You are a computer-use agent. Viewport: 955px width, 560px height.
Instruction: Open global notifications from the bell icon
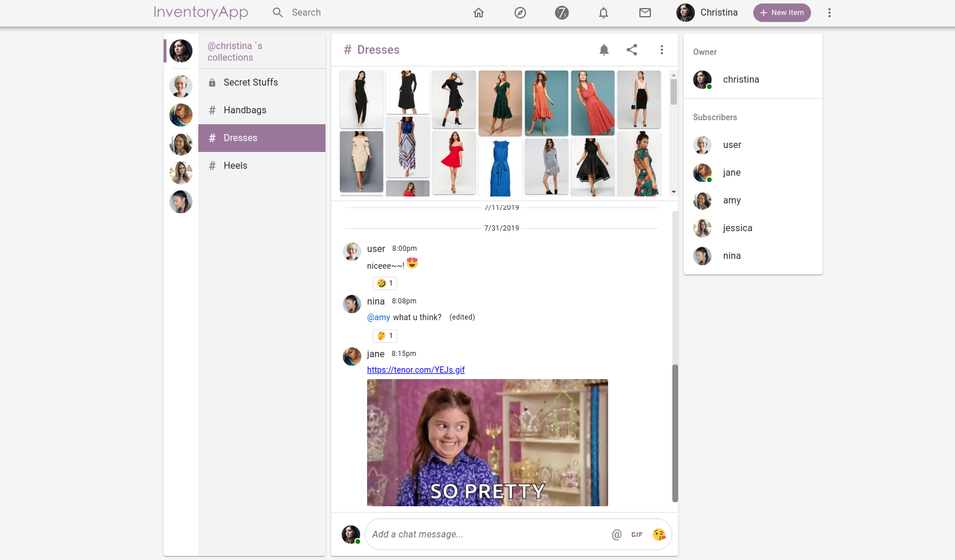603,13
